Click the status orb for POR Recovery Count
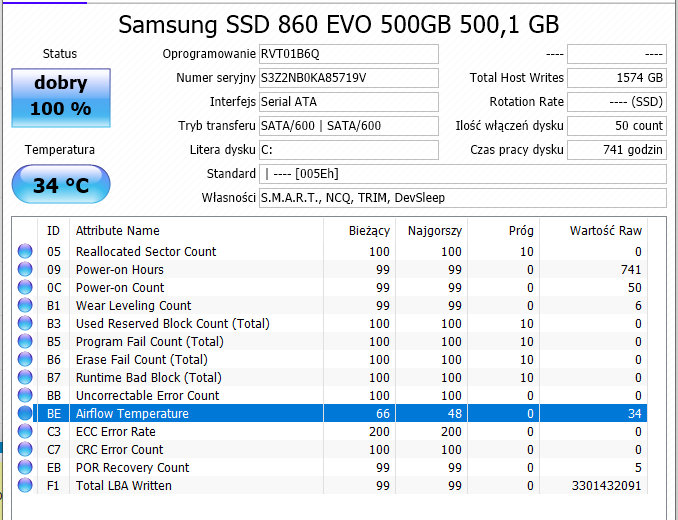678x520 pixels. (x=25, y=468)
